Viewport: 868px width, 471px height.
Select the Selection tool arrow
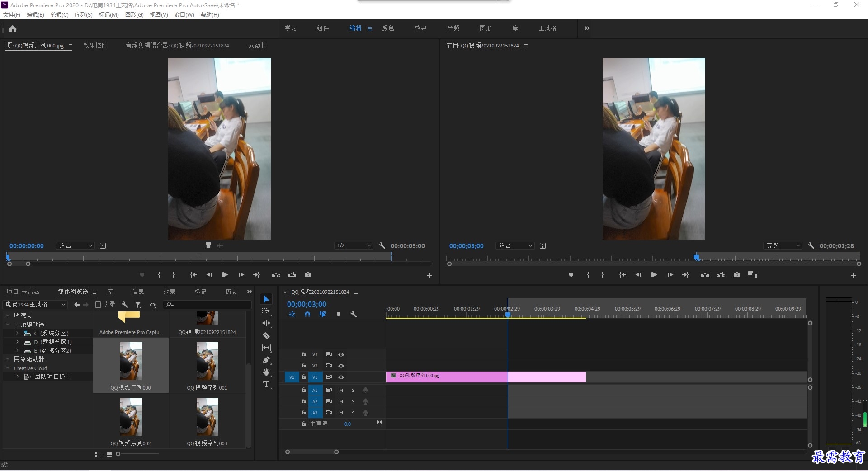pyautogui.click(x=266, y=299)
